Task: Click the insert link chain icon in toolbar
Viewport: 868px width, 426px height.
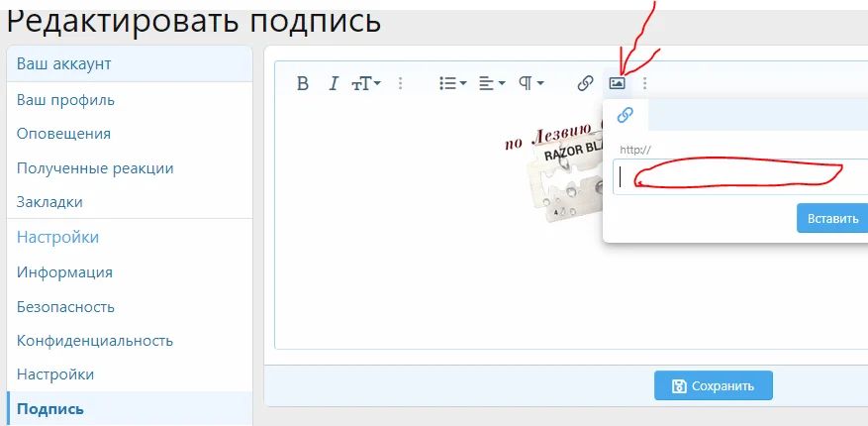Action: (585, 83)
